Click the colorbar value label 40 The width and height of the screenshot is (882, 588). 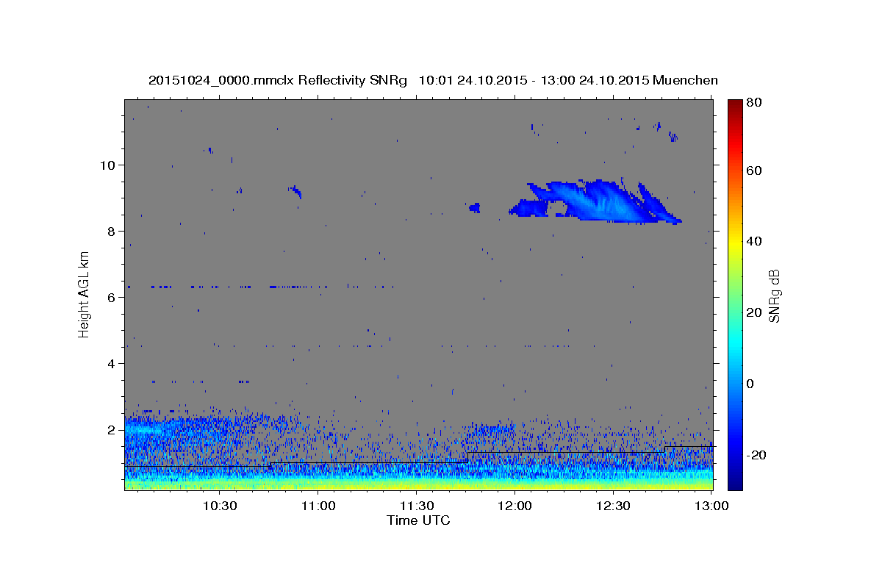pos(753,241)
